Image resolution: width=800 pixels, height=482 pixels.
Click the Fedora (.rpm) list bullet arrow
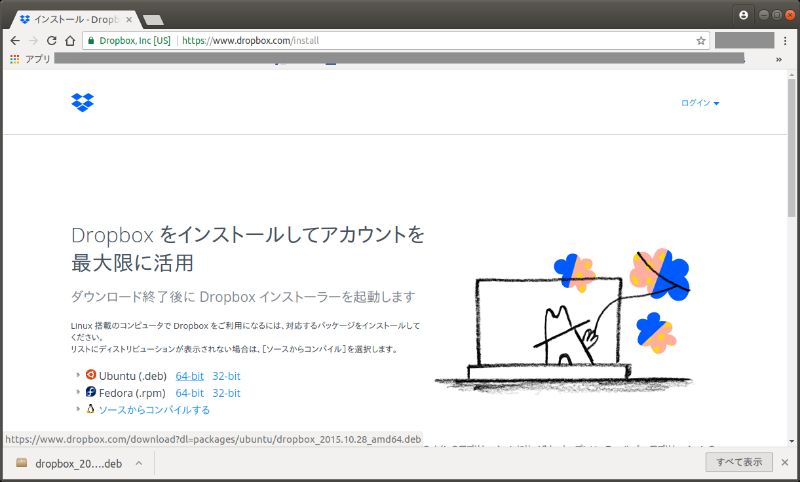tap(78, 392)
